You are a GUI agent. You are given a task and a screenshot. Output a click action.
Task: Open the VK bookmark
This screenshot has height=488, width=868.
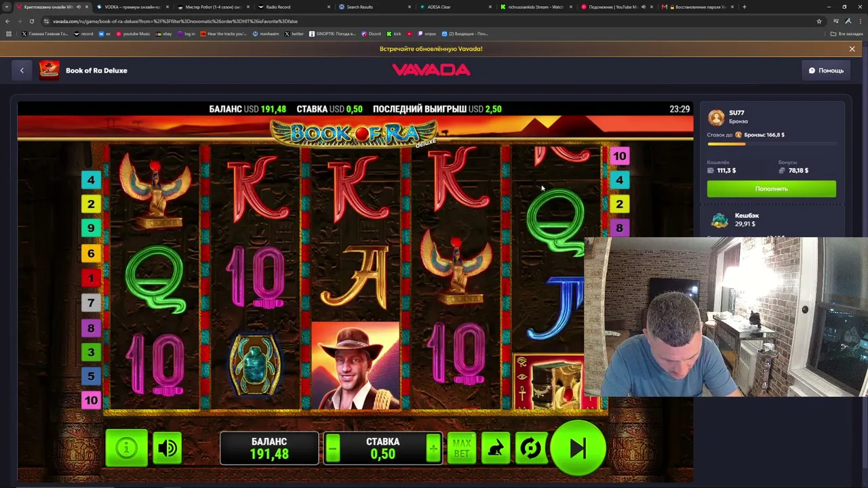tap(105, 34)
